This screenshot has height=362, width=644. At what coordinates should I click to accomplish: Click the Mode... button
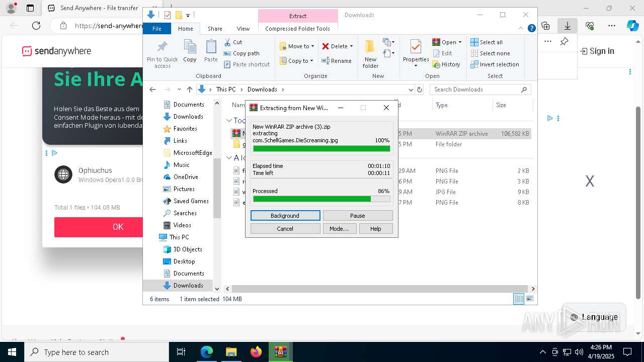tap(339, 229)
